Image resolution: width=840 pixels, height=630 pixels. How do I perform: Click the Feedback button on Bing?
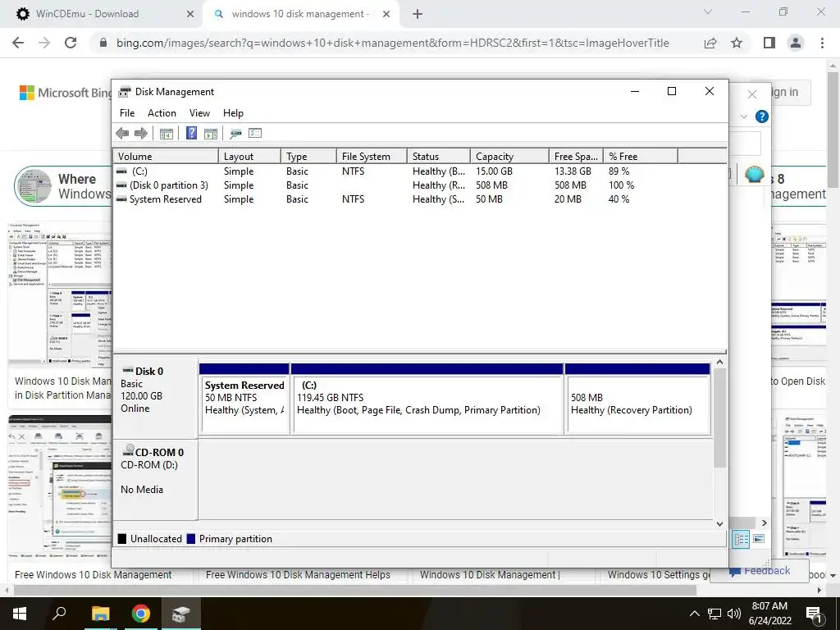760,571
